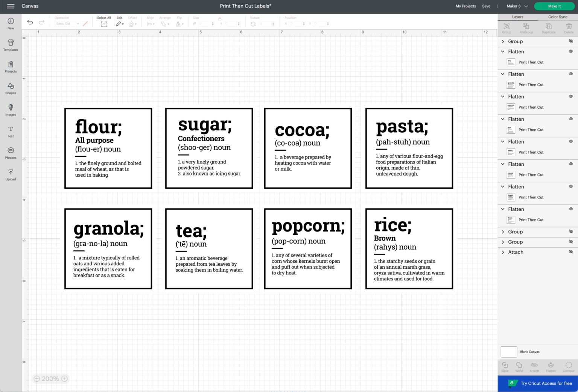Viewport: 578px width, 392px height.
Task: Open the Images panel
Action: click(x=11, y=110)
